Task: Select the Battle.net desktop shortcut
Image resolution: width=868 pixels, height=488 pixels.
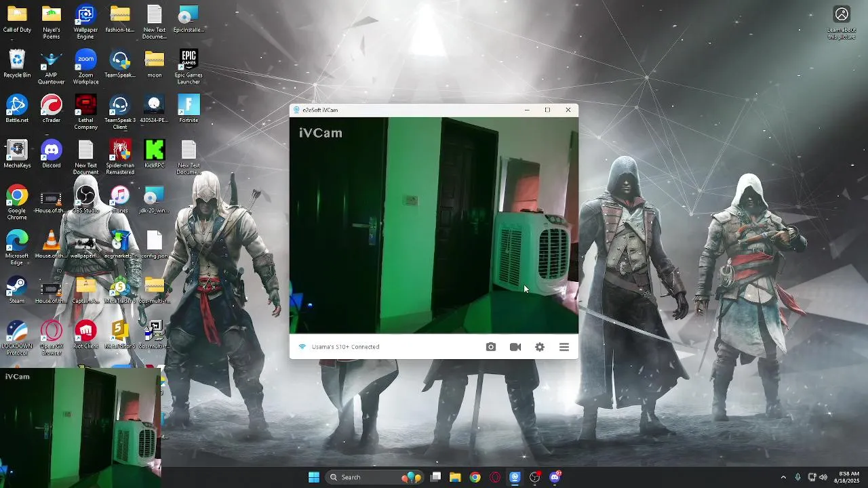Action: click(x=17, y=110)
